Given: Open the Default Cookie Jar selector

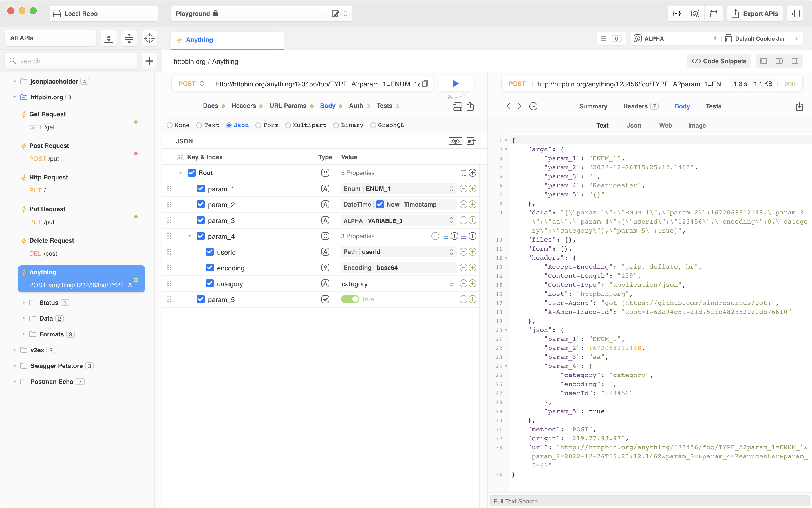Looking at the screenshot, I should (761, 38).
